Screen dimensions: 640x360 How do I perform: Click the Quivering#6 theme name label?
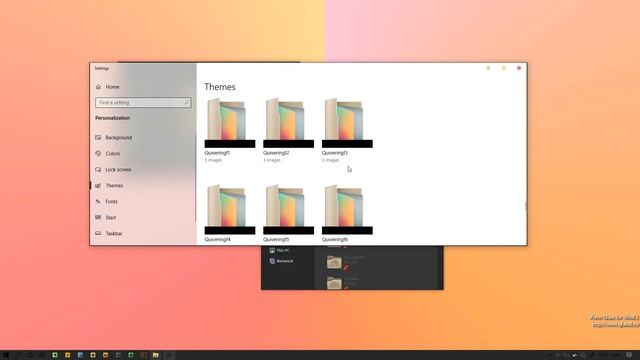tap(335, 240)
